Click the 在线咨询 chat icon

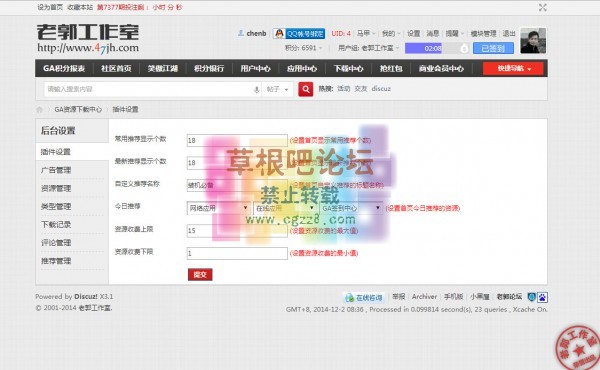coord(349,297)
